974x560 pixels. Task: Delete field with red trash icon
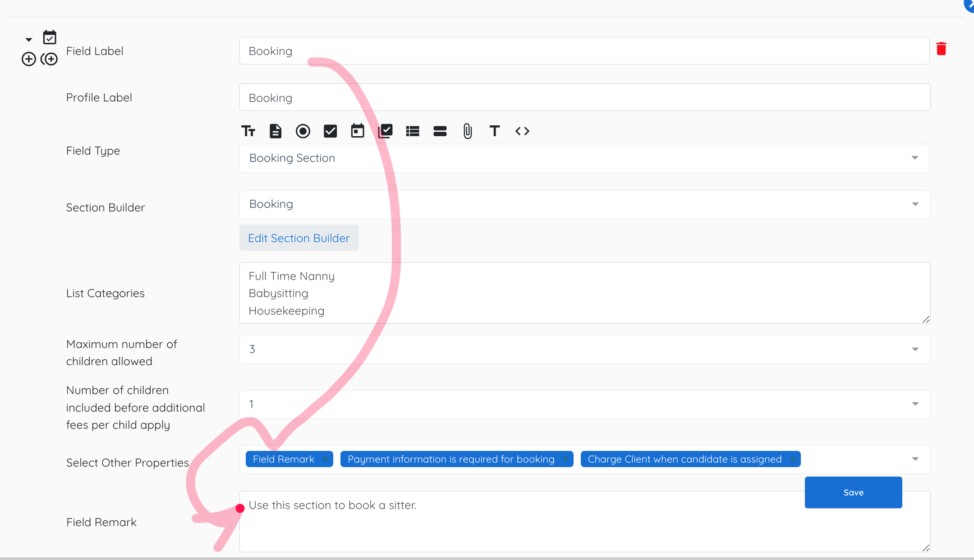(x=941, y=49)
